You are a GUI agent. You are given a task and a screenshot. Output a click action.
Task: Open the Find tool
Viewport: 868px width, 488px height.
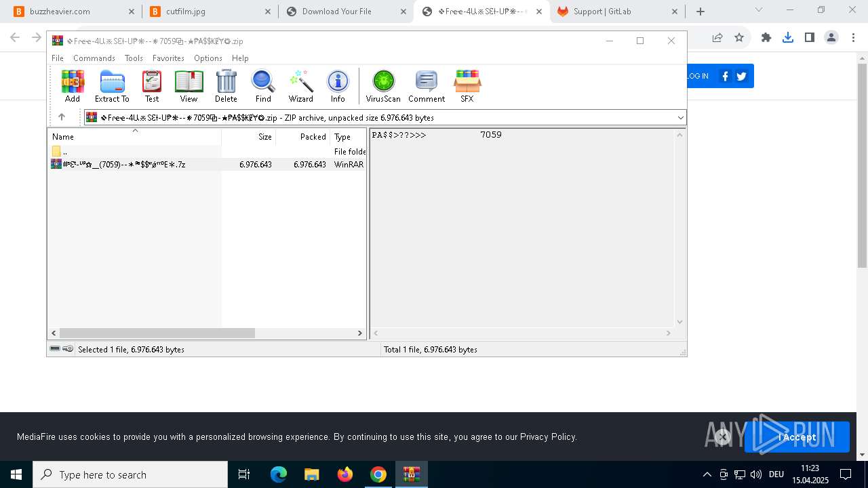click(263, 86)
